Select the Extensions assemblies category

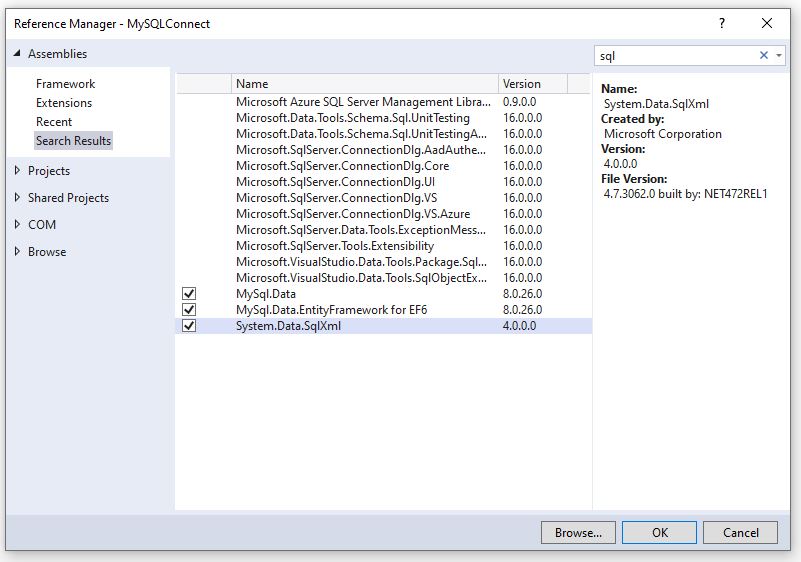[64, 103]
